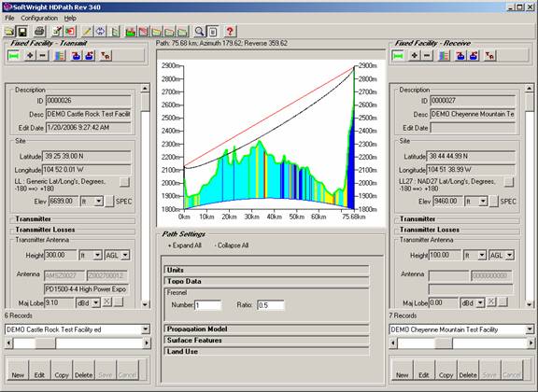The height and width of the screenshot is (392, 538).
Task: Click Expand All in Path Settings
Action: point(185,245)
